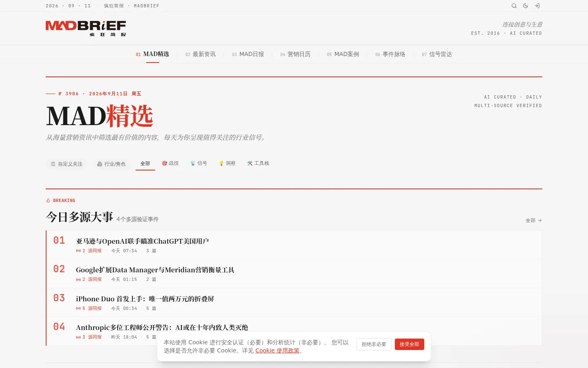Reject non-essential cookies with 拒绝非必要
This screenshot has height=368, width=588.
[374, 344]
